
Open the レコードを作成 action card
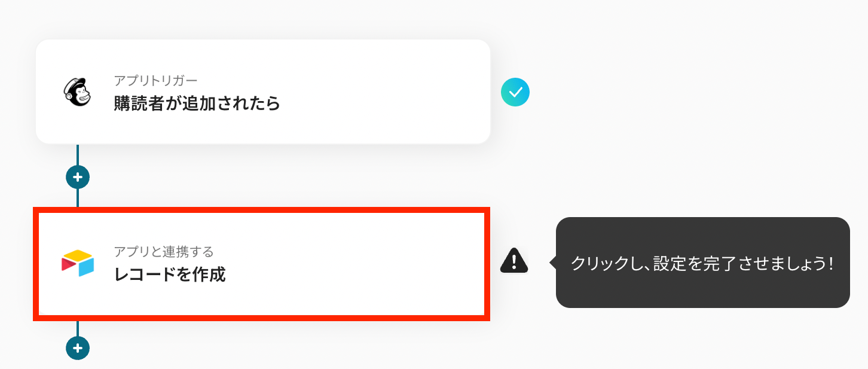262,264
